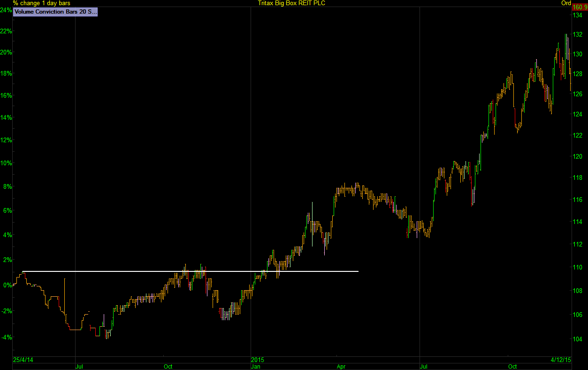Click the 6% label on percent axis
Image resolution: width=588 pixels, height=370 pixels.
[x=8, y=211]
